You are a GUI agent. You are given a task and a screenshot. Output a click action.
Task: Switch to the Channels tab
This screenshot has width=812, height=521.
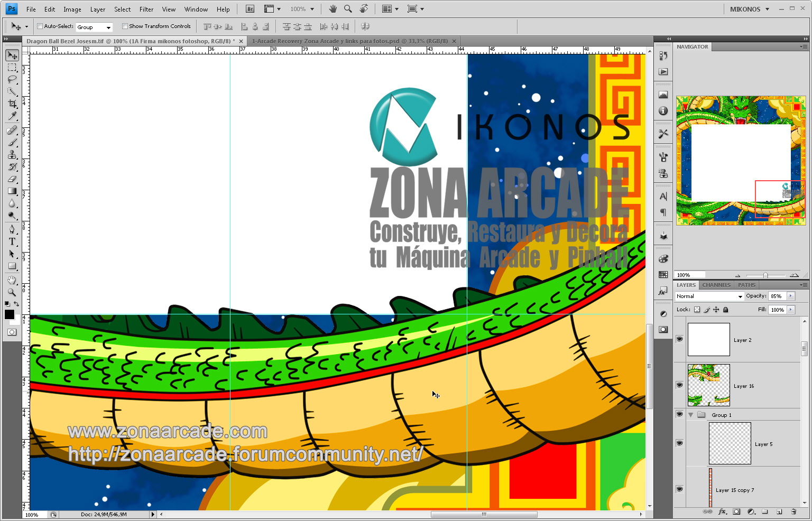(x=716, y=285)
